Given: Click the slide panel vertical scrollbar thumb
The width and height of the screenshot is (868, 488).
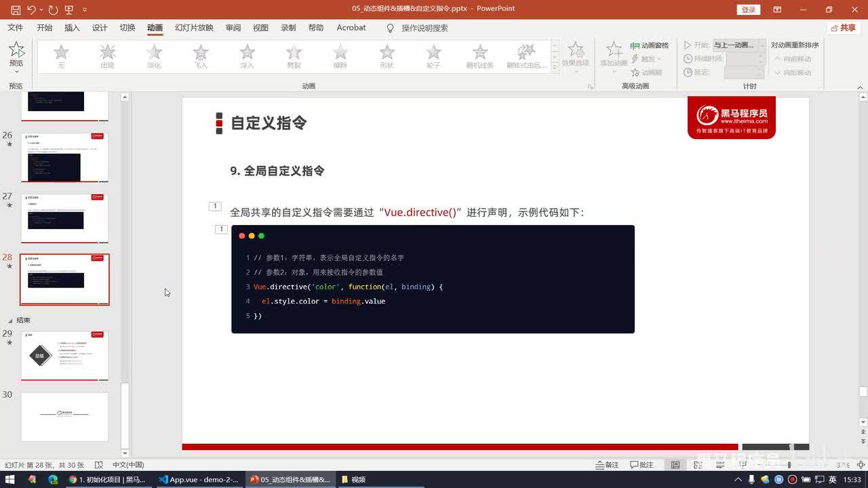Looking at the screenshot, I should [125, 414].
